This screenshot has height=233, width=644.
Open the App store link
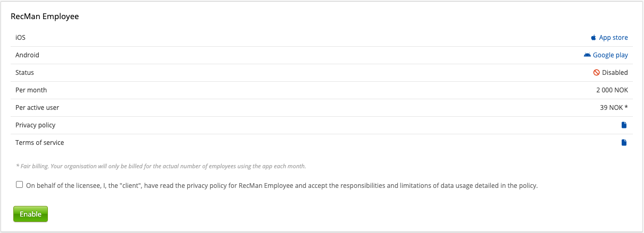(613, 38)
